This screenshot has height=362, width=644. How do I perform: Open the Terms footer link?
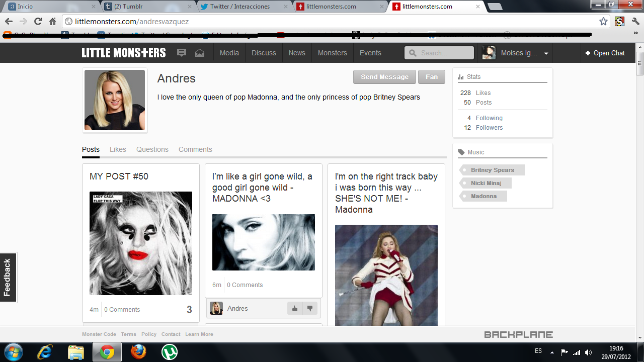tap(128, 334)
